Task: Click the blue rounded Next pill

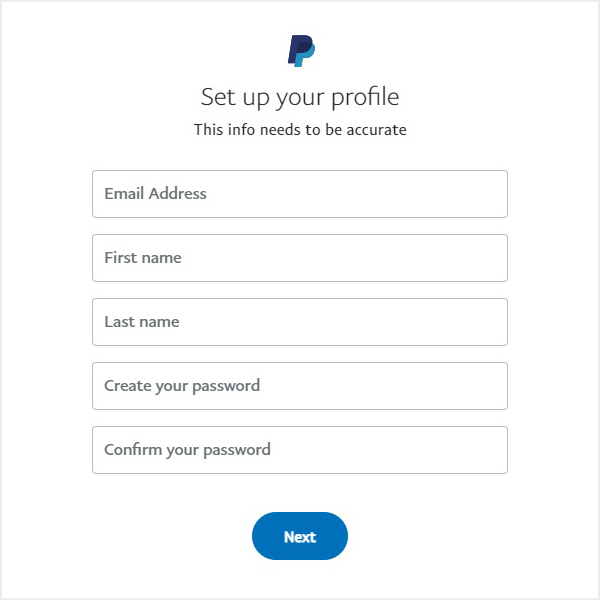Action: (x=300, y=536)
